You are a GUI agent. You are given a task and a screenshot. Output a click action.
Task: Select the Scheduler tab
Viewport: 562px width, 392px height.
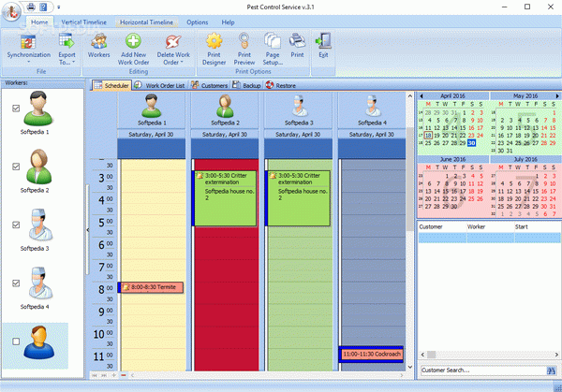pyautogui.click(x=111, y=85)
